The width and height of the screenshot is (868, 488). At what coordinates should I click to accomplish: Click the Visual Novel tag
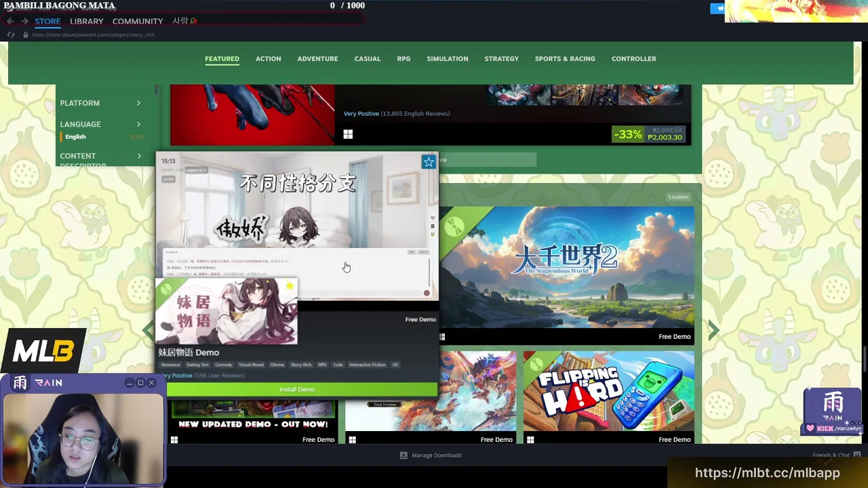251,365
